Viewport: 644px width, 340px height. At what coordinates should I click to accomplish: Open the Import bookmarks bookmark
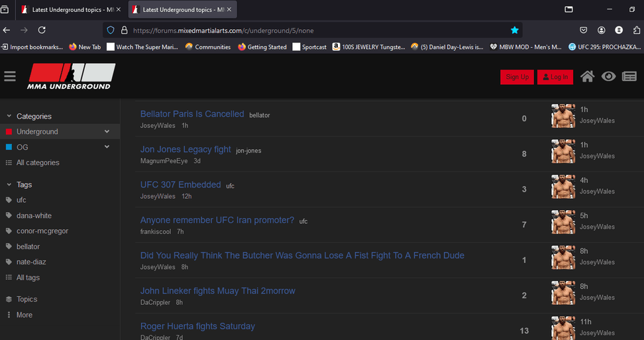point(32,47)
